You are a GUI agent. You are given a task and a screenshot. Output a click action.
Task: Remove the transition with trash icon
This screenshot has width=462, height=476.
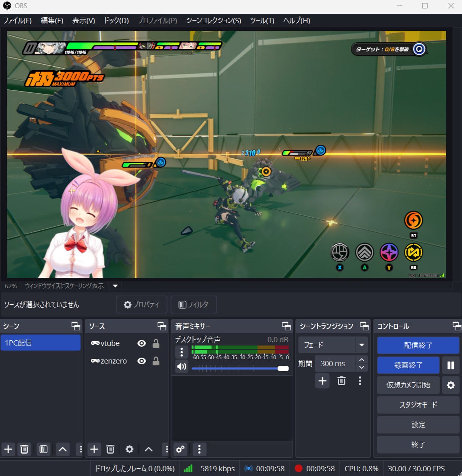341,381
